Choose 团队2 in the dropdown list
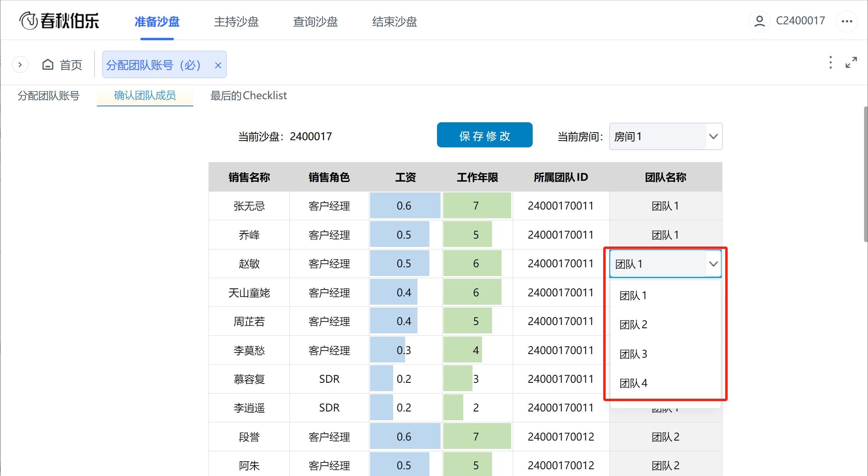Image resolution: width=868 pixels, height=476 pixels. tap(665, 325)
